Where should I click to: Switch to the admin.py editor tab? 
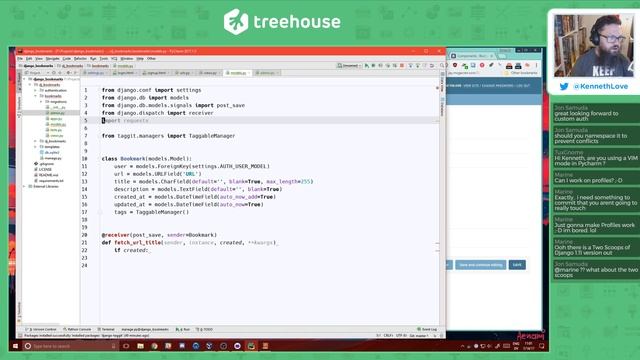point(267,73)
